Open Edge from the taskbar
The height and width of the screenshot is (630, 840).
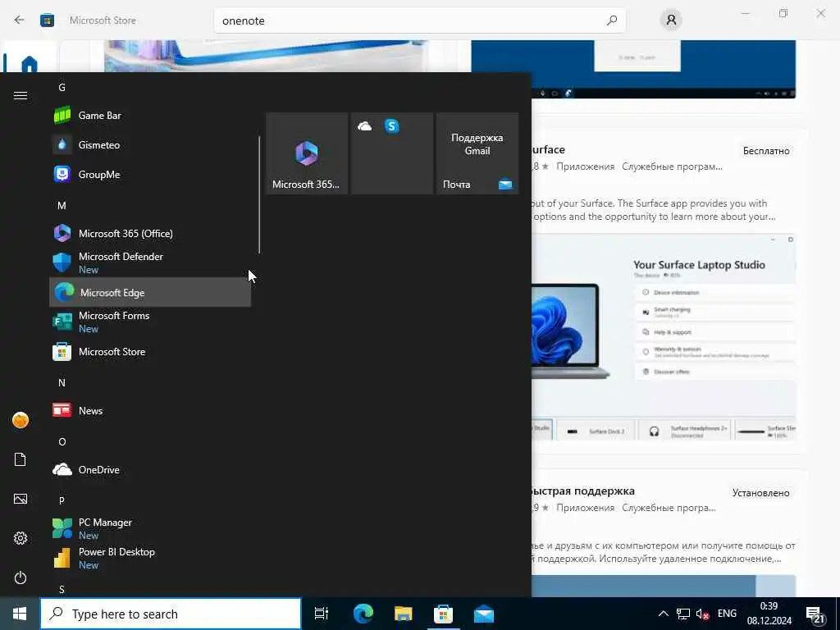pos(363,614)
